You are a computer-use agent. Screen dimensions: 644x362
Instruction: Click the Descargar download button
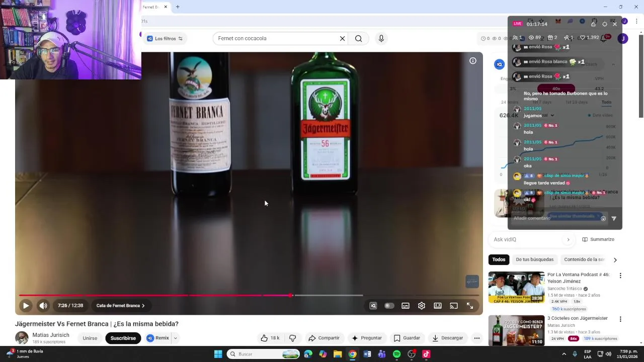click(x=447, y=338)
